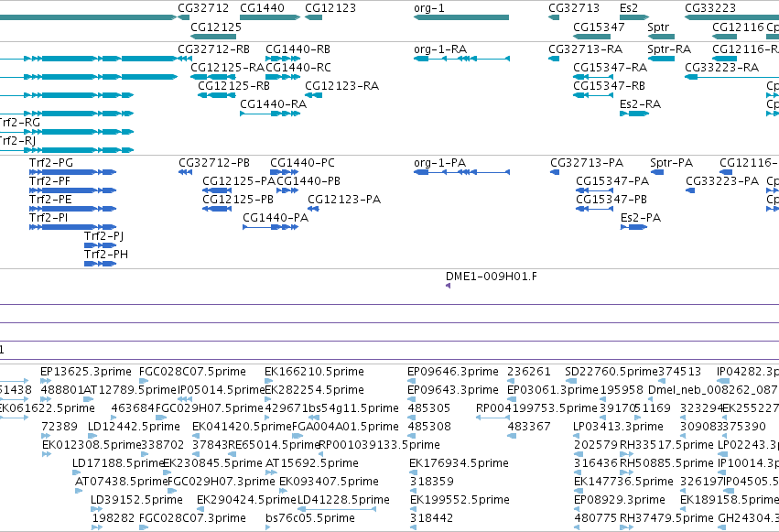The width and height of the screenshot is (779, 532).
Task: Open protein CG1440-PB
Action: (x=308, y=181)
